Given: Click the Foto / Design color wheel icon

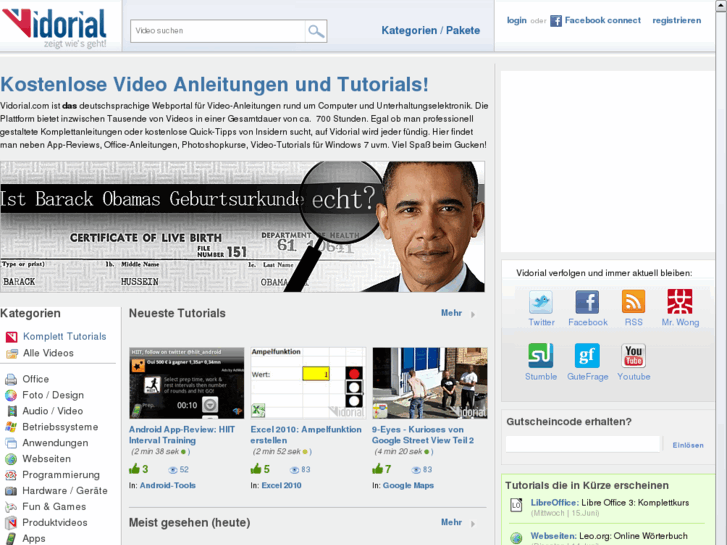Looking at the screenshot, I should click(11, 395).
